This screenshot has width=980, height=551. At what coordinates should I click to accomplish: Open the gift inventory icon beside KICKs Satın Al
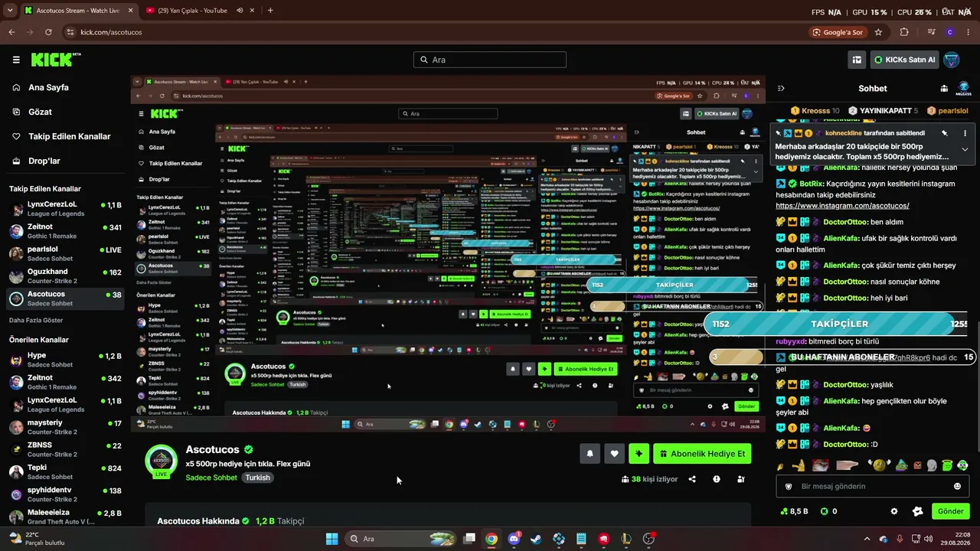[x=857, y=60]
